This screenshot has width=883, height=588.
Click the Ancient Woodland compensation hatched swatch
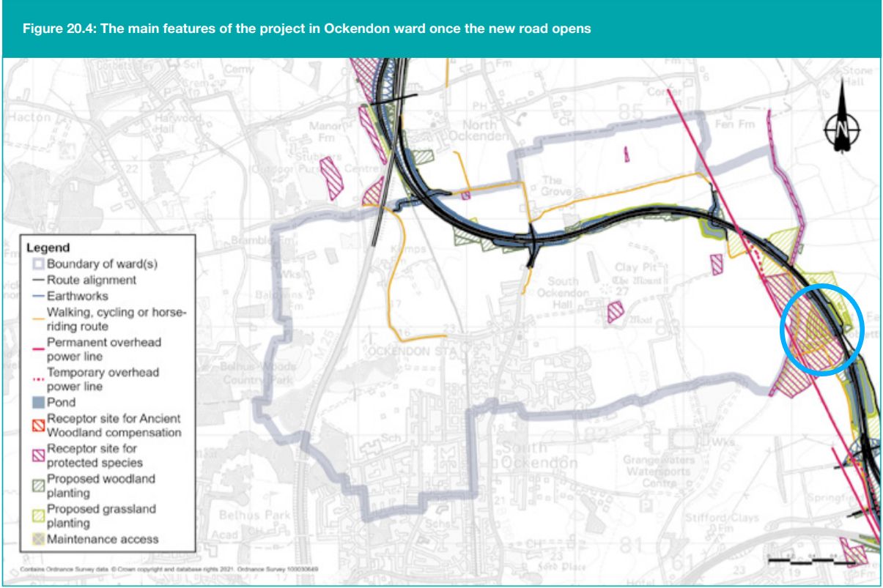[x=39, y=425]
